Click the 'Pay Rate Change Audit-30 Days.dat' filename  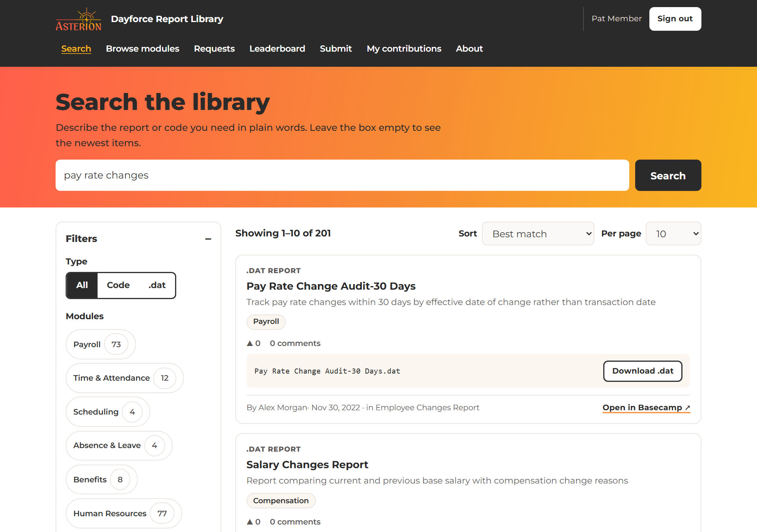click(327, 371)
